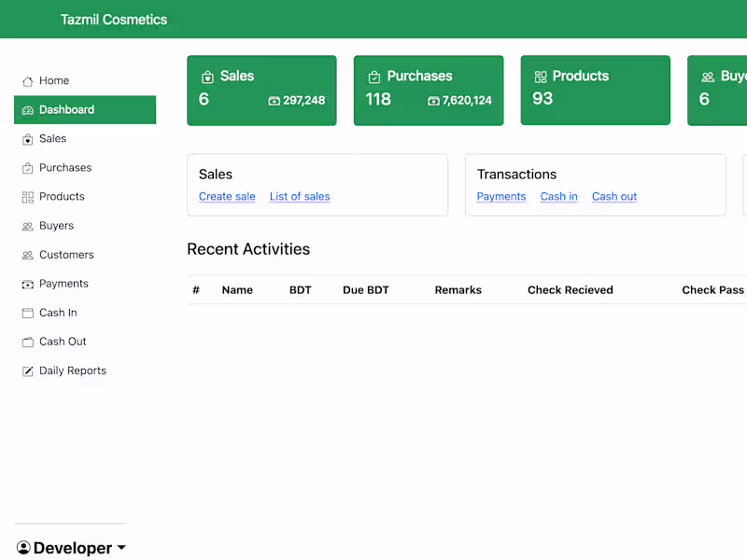Click the Dashboard speedometer icon
Image resolution: width=747 pixels, height=560 pixels.
tap(28, 110)
